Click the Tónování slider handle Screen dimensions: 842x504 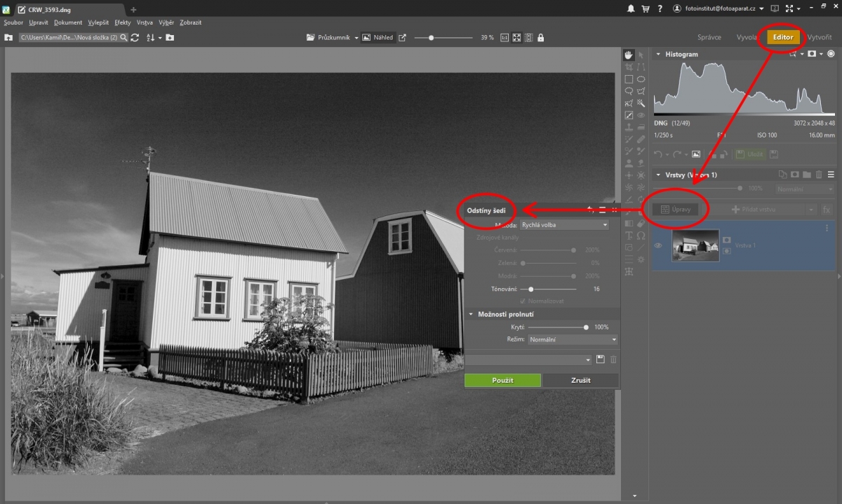coord(531,289)
